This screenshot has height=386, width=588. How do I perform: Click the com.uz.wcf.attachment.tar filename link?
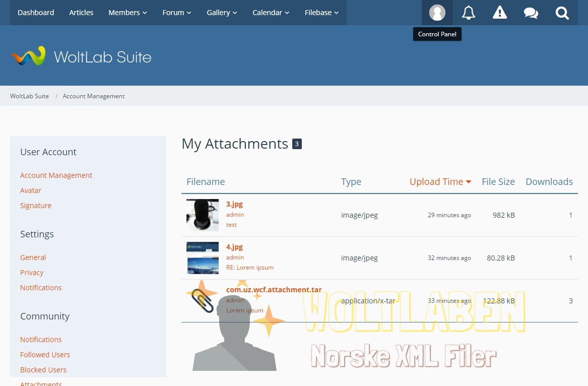pyautogui.click(x=274, y=290)
